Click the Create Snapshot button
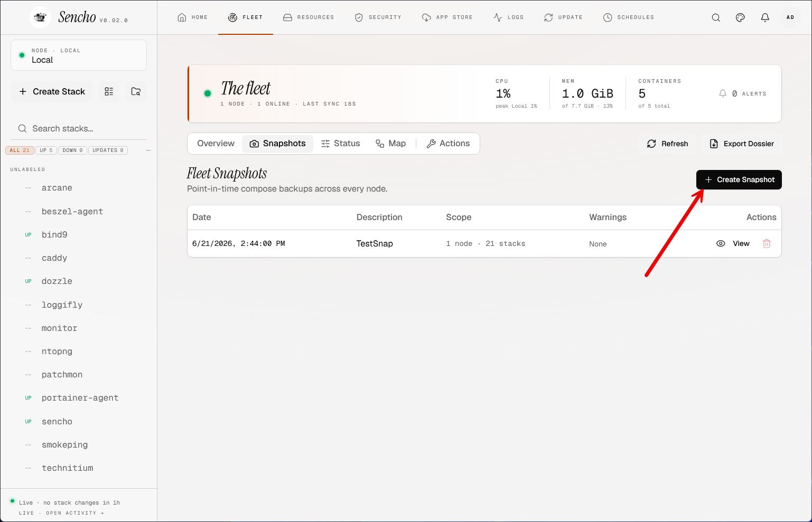812x522 pixels. point(739,179)
